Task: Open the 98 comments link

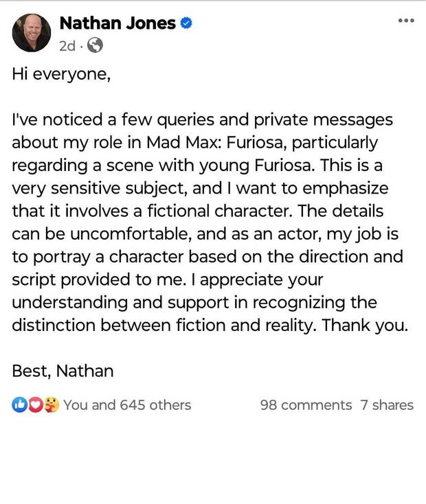Action: 306,405
